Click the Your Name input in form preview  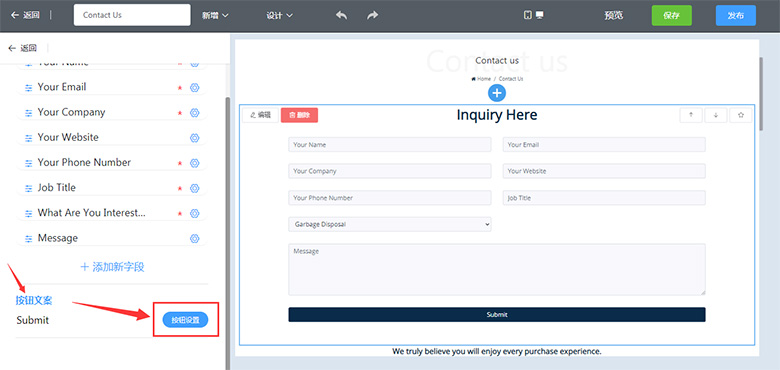click(390, 145)
